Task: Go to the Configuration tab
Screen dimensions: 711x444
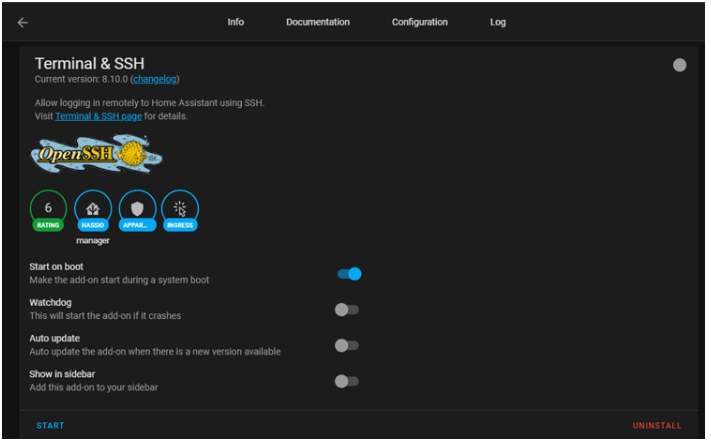Action: (419, 22)
